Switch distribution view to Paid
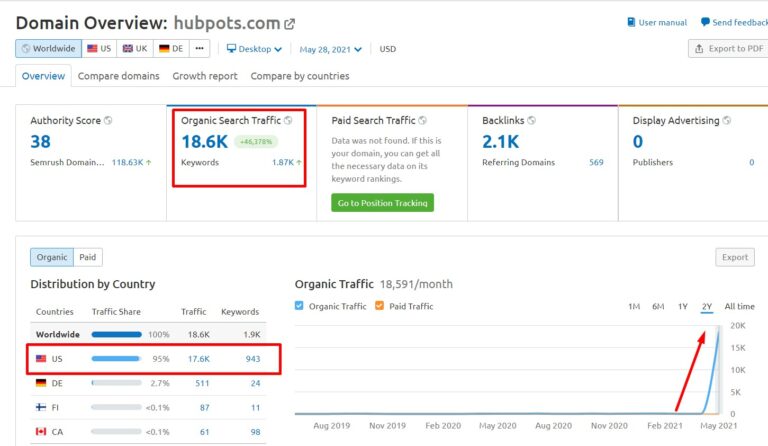Viewport: 768px width, 446px height. 88,257
